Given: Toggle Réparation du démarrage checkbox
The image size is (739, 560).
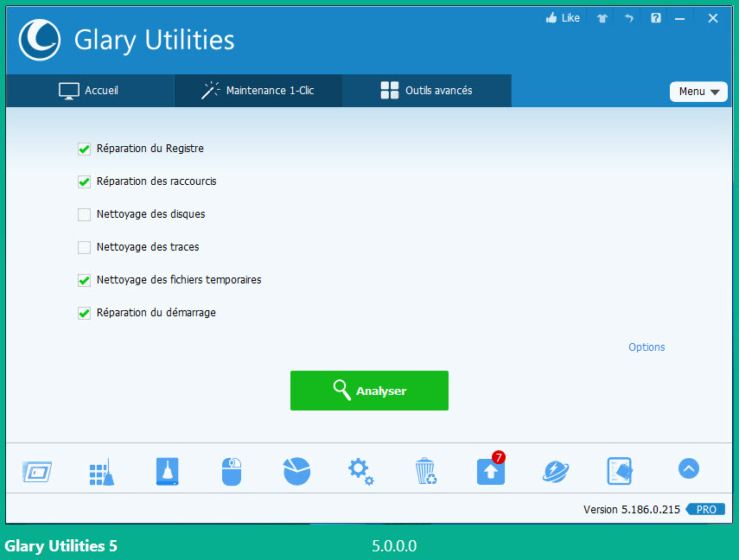Looking at the screenshot, I should pyautogui.click(x=85, y=313).
